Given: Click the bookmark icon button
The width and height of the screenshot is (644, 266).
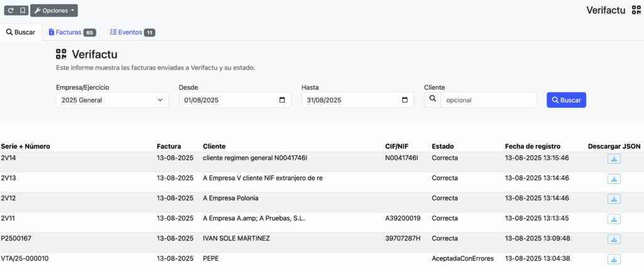Looking at the screenshot, I should 23,11.
